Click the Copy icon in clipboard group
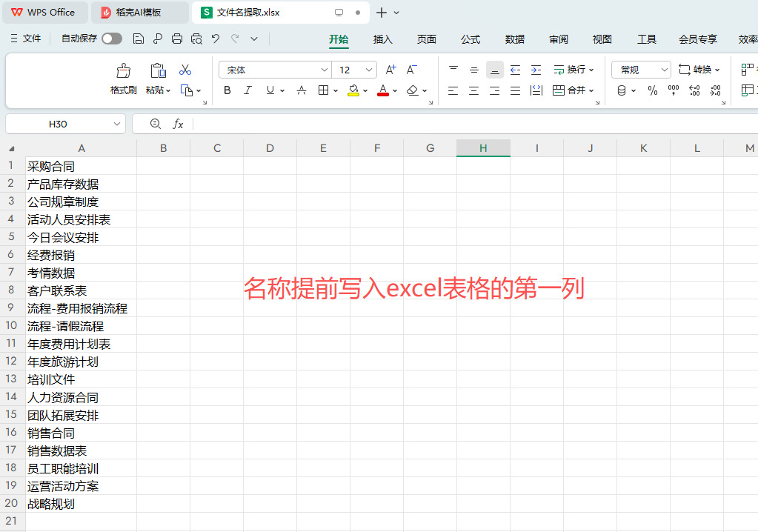758x532 pixels. [187, 90]
